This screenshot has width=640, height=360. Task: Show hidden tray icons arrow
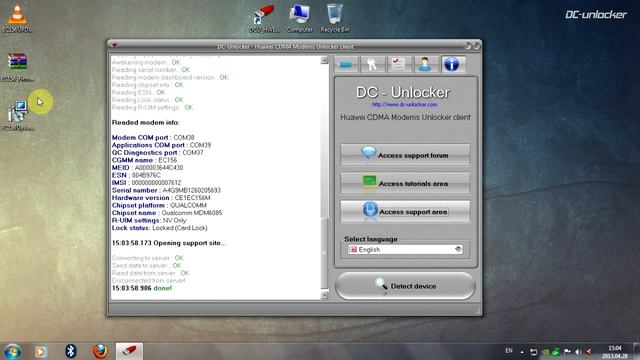tap(522, 351)
